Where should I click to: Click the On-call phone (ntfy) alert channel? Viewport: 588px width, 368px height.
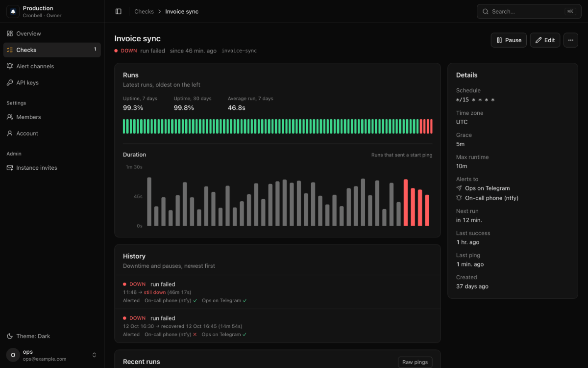coord(491,198)
